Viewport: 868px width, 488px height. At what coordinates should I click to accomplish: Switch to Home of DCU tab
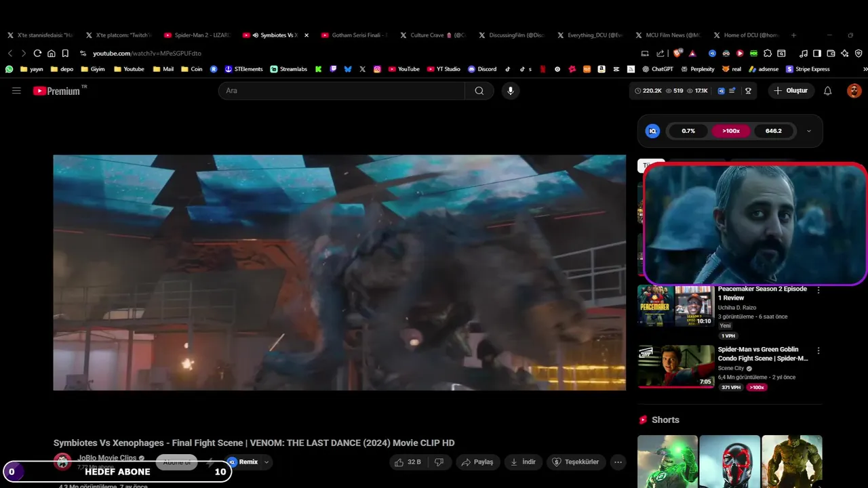point(746,35)
